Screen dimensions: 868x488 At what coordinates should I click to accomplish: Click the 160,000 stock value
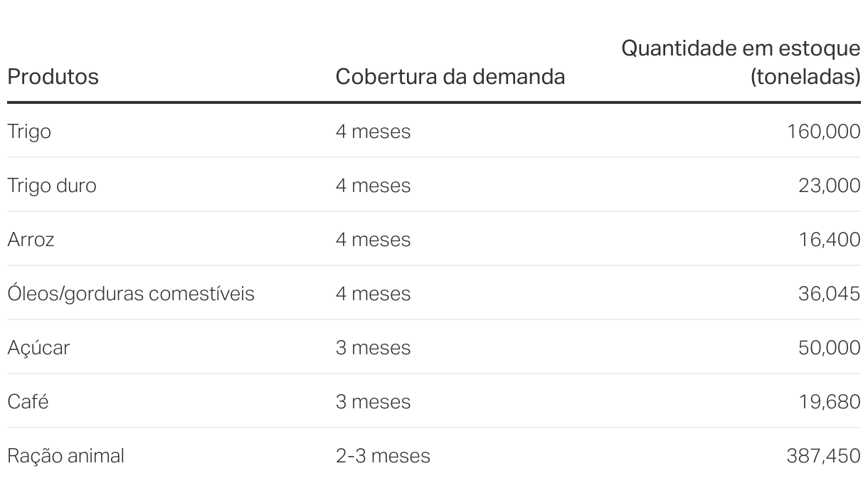(824, 132)
